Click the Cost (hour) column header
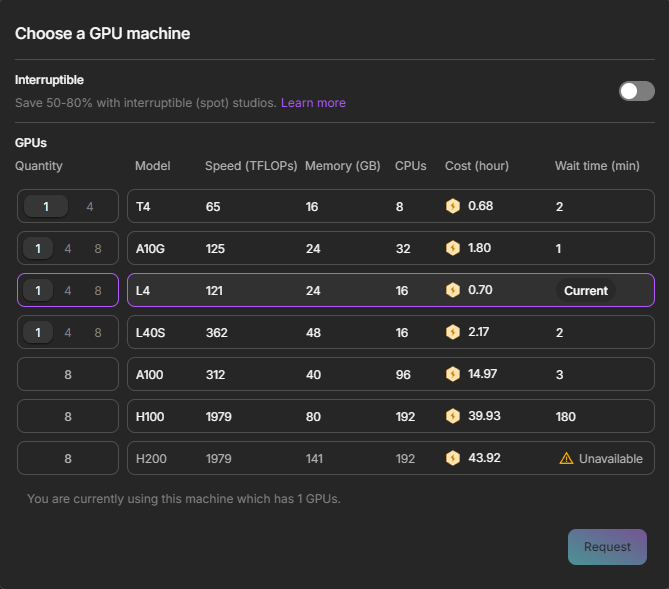The width and height of the screenshot is (669, 589). (477, 166)
